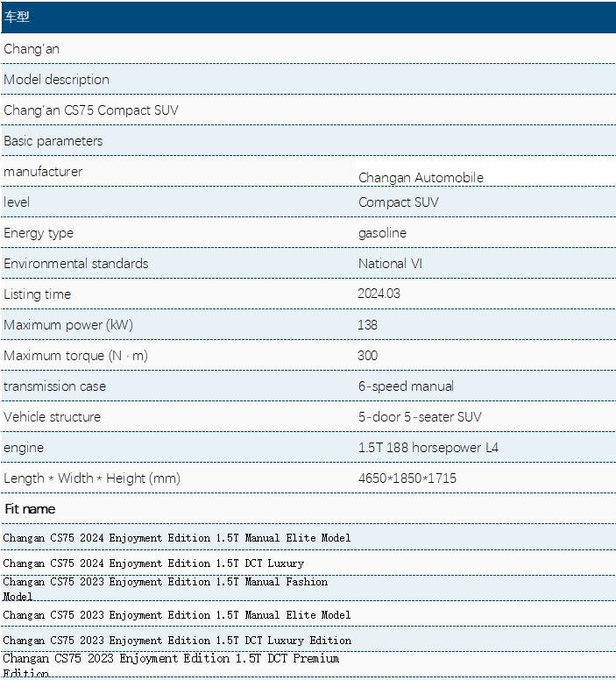Select the 5-door 5-seater SUV value
Image resolution: width=616 pixels, height=680 pixels.
click(420, 417)
